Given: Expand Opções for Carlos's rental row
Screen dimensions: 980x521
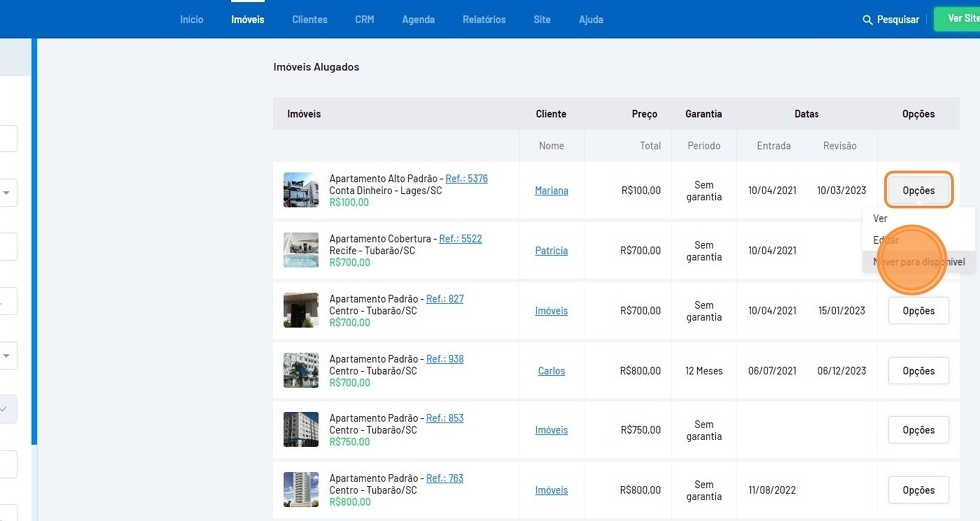Looking at the screenshot, I should tap(917, 371).
